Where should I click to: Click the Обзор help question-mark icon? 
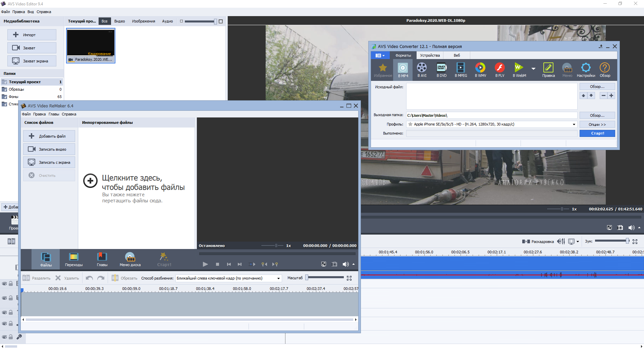605,70
